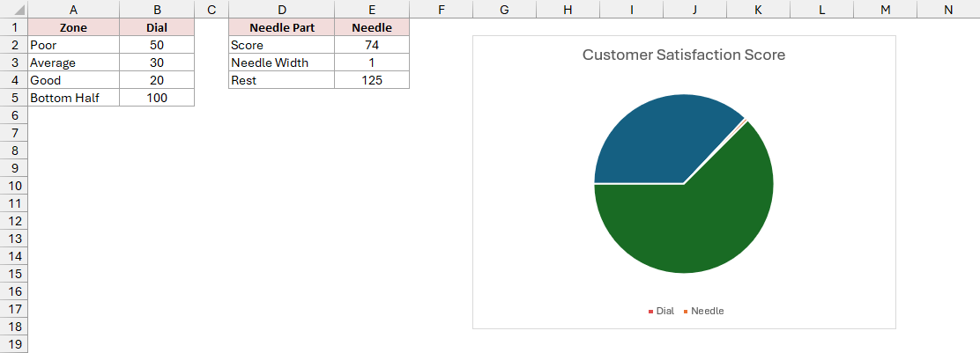Select the cell with value 50

tap(157, 45)
